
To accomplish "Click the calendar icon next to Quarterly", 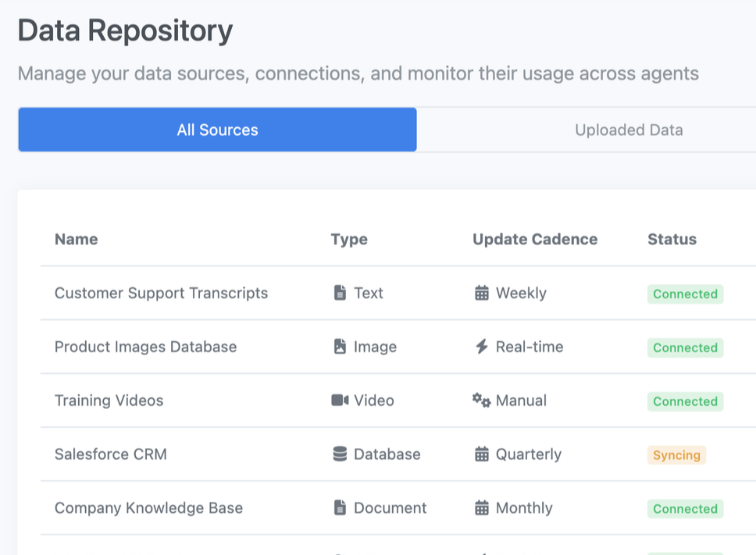I will pos(482,454).
